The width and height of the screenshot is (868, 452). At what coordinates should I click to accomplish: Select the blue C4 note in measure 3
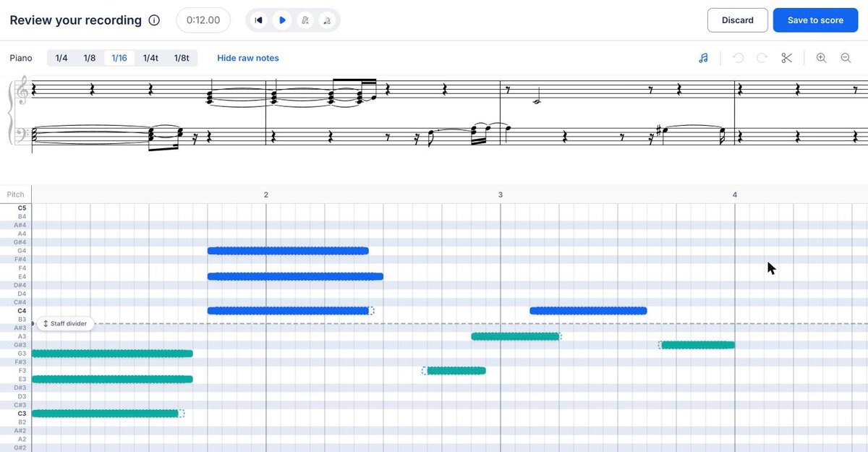coord(588,311)
